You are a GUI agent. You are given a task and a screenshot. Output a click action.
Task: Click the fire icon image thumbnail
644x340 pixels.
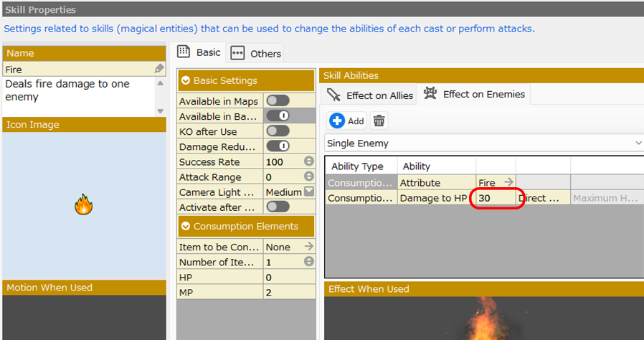point(84,207)
